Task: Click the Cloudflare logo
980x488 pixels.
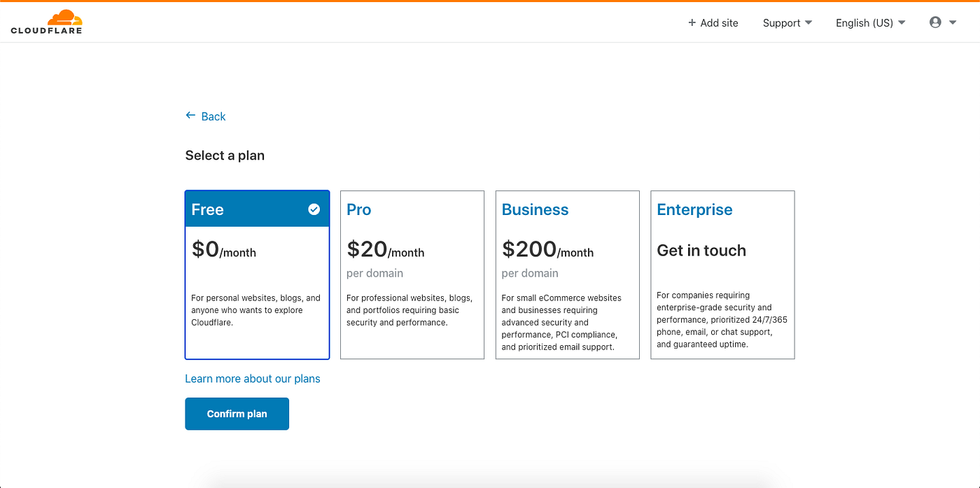Action: (x=47, y=22)
